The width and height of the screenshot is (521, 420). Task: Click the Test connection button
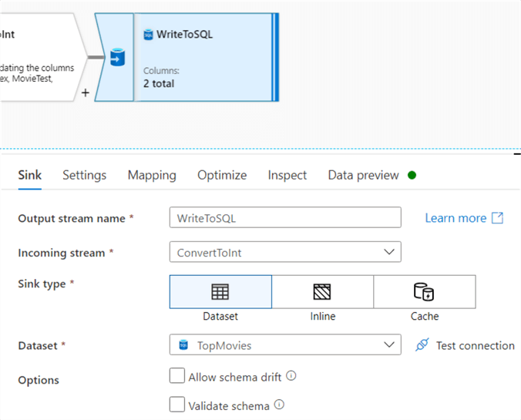coord(475,345)
